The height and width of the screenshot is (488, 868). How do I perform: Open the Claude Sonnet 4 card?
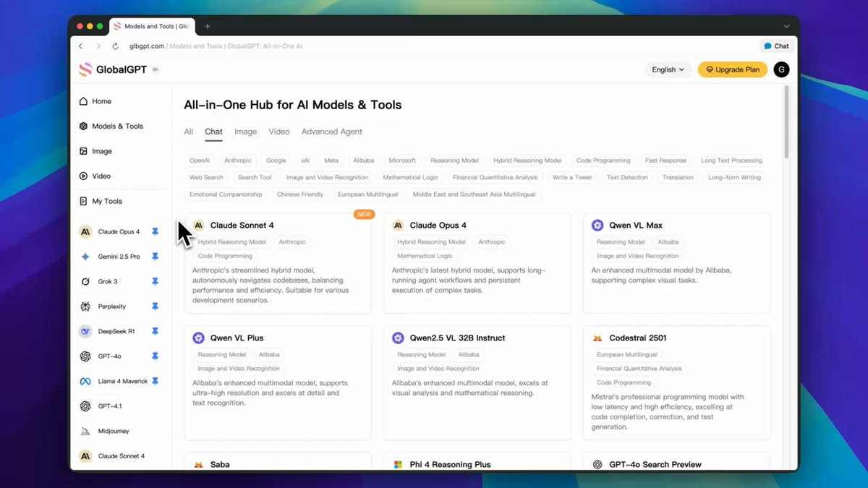pyautogui.click(x=278, y=262)
